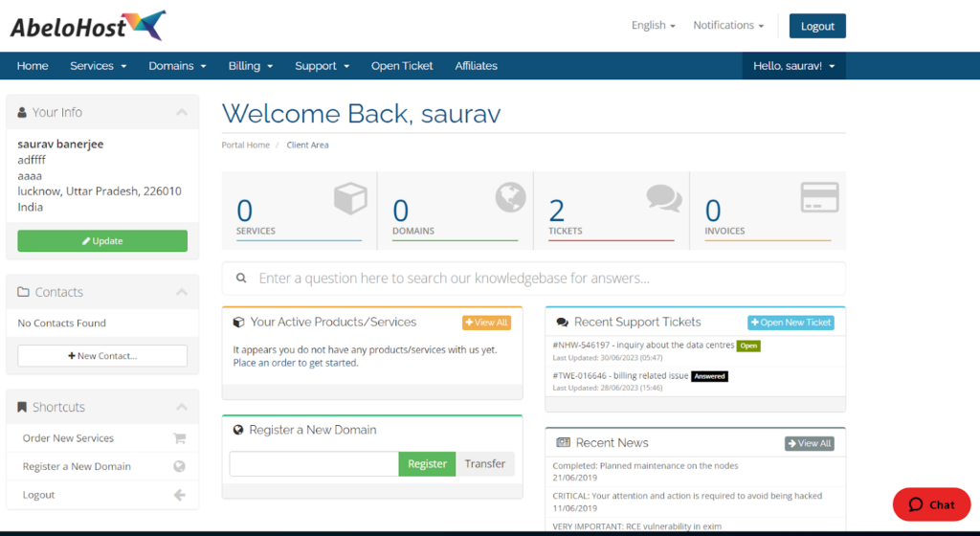Image resolution: width=980 pixels, height=536 pixels.
Task: Open Register a New Domain shortcut
Action: coord(102,467)
